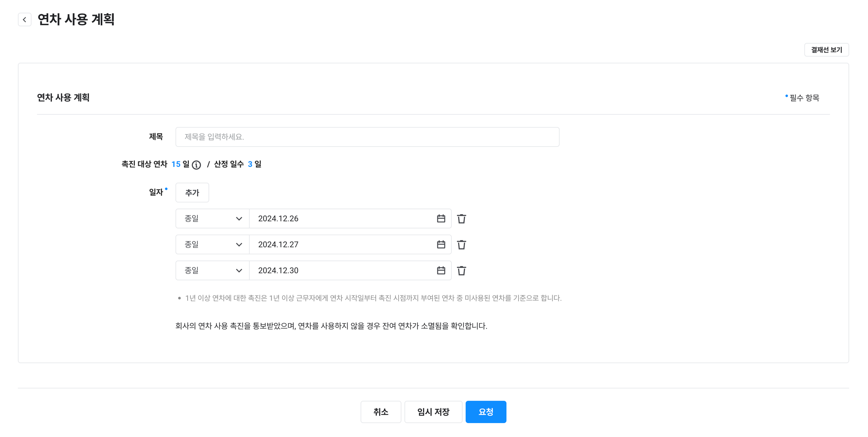Click the info icon next to 15 일

(196, 165)
